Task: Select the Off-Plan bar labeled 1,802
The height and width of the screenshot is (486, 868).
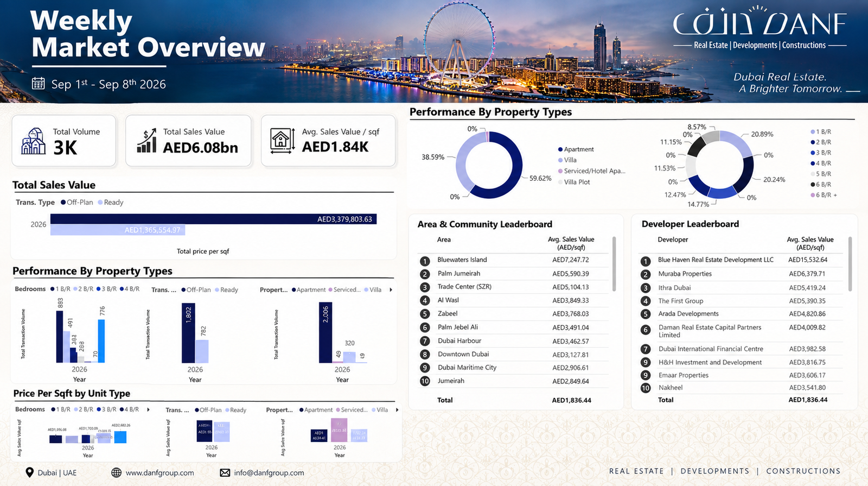Action: coord(188,333)
